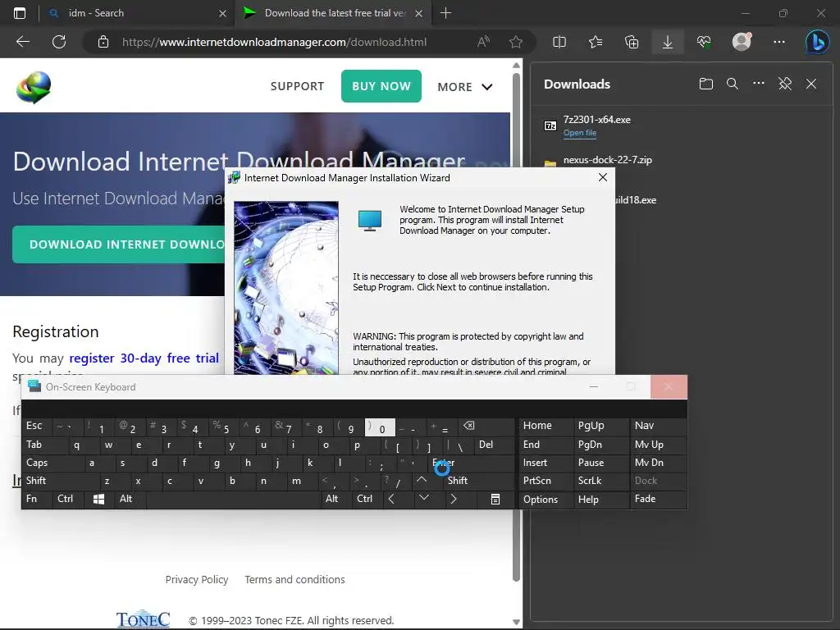
Task: Click register 30-day free trial link
Action: (x=144, y=358)
